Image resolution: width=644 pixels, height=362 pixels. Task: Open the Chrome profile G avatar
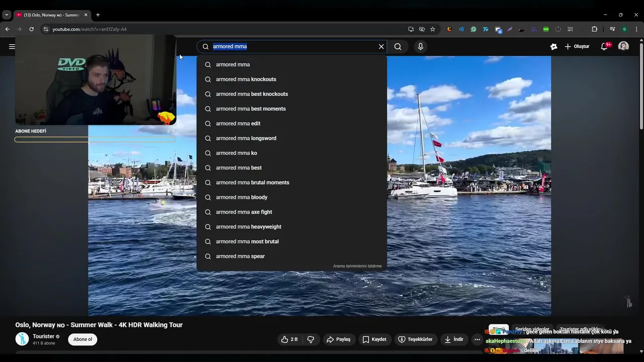tap(624, 29)
